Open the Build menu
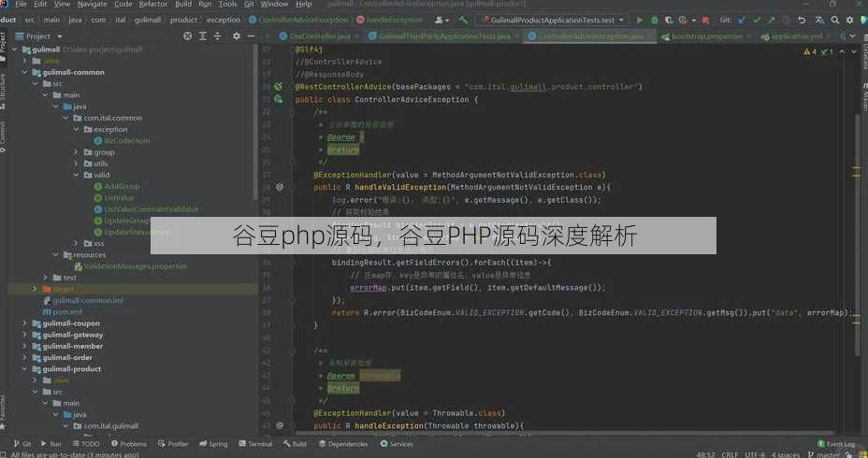868x458 pixels. (x=183, y=4)
